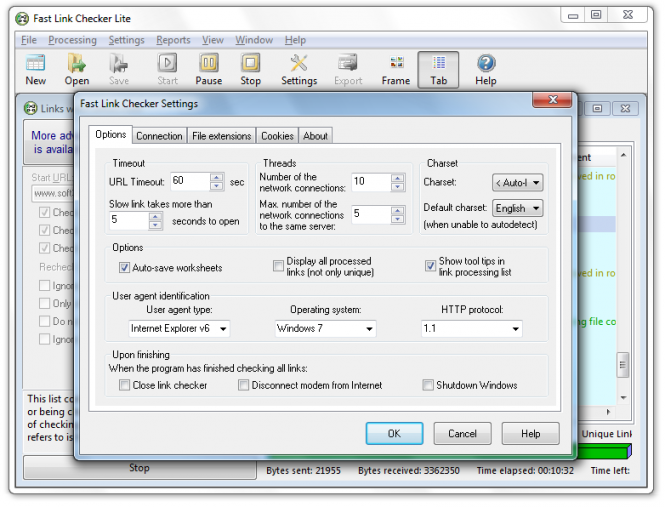This screenshot has height=507, width=665.
Task: Click the Pause toolbar icon
Action: point(209,70)
